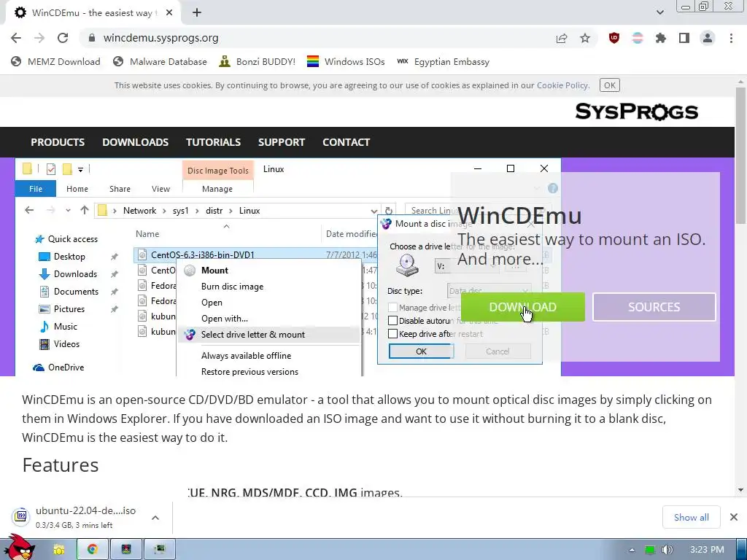747x560 pixels.
Task: Switch to Chrome on the taskbar
Action: point(93,550)
